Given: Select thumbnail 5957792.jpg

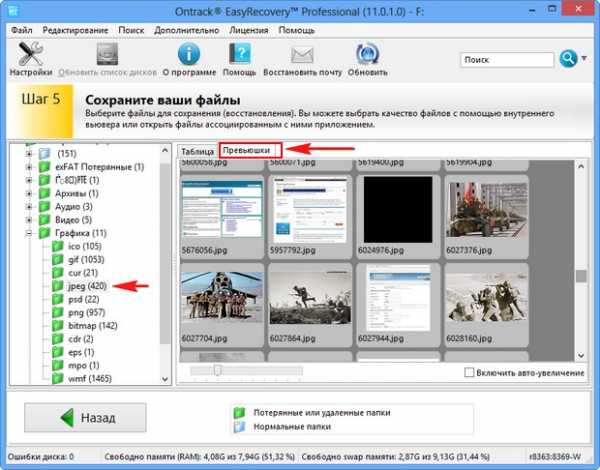Looking at the screenshot, I should coord(310,217).
